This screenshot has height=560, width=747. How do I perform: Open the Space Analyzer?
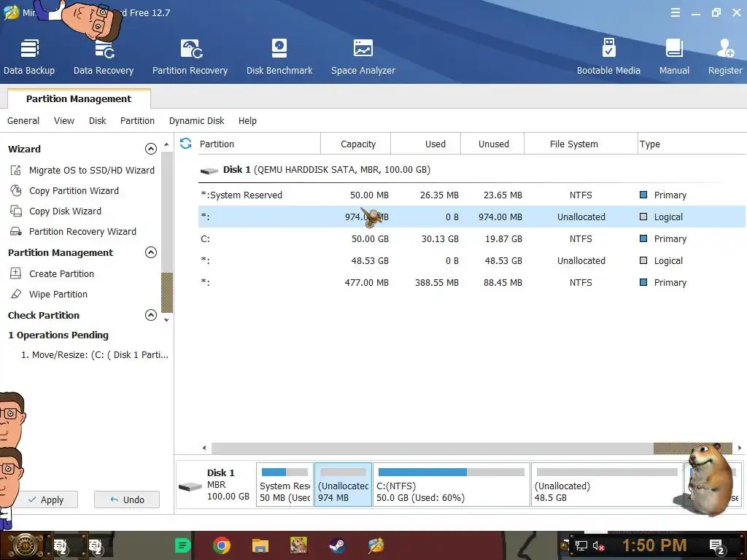(x=363, y=57)
